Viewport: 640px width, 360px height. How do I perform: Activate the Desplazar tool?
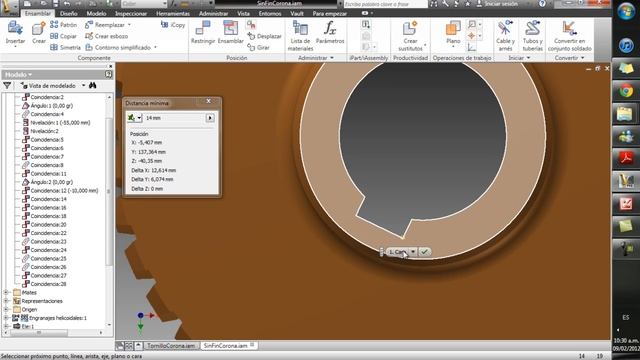pos(264,36)
